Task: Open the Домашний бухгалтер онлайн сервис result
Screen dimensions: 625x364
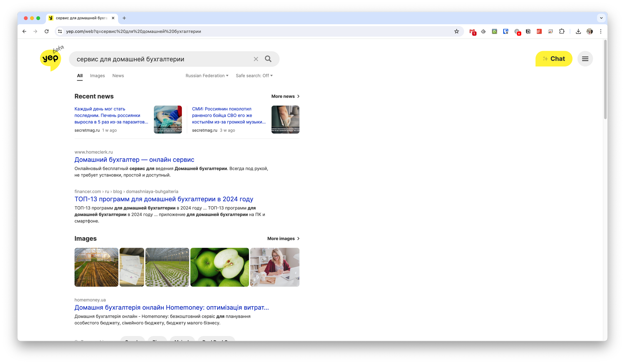Action: pos(134,160)
